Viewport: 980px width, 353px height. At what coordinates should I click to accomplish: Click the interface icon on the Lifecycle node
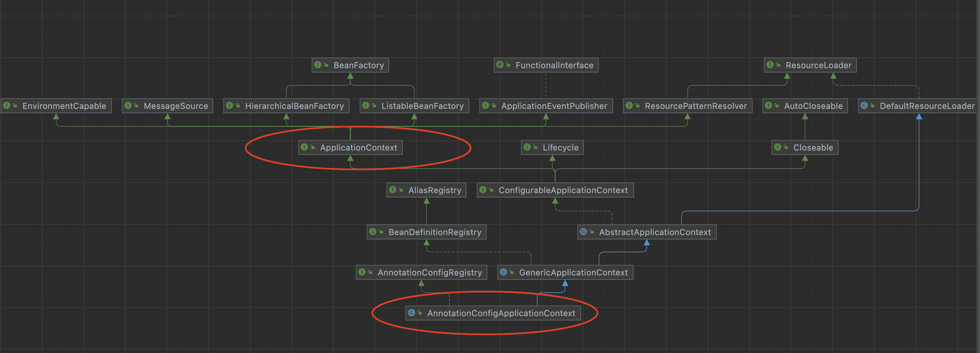tap(527, 147)
